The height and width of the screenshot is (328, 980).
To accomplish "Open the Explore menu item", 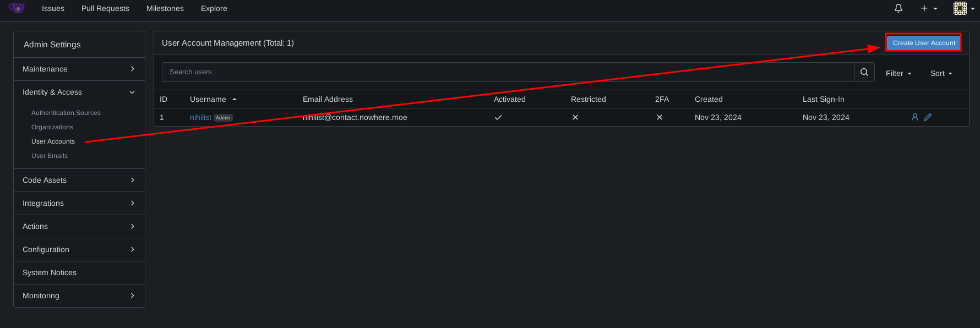I will click(x=214, y=8).
